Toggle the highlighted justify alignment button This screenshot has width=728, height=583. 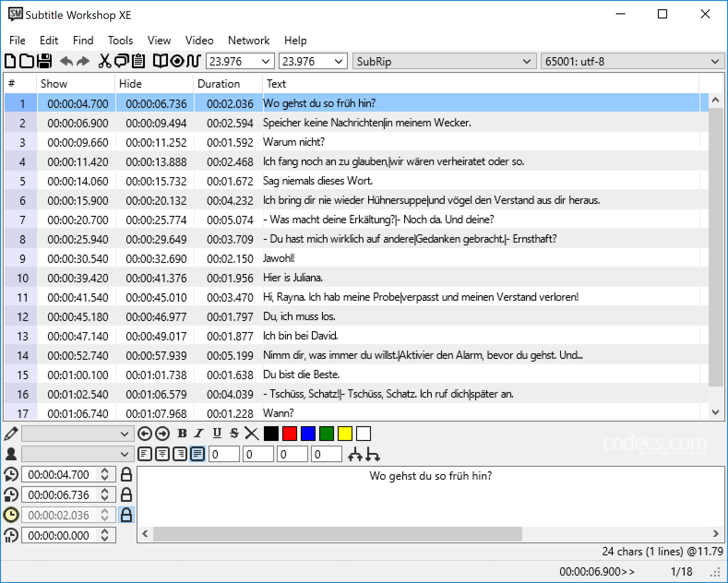197,454
